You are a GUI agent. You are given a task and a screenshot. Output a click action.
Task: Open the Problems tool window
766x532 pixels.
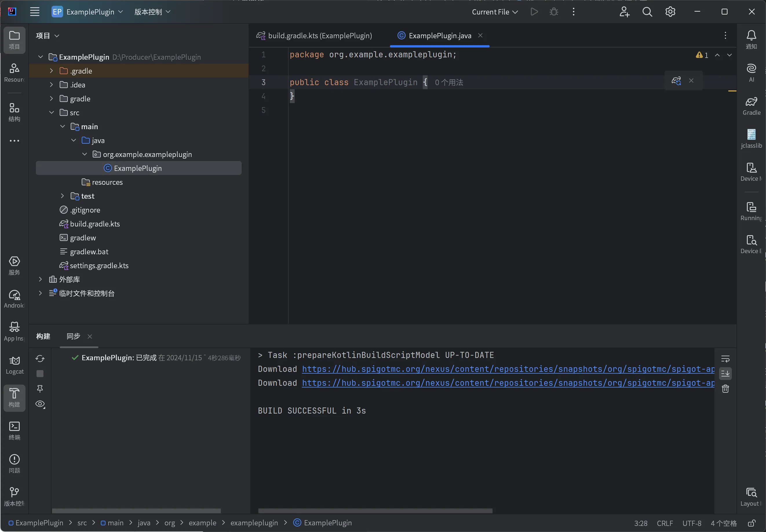[x=14, y=464]
